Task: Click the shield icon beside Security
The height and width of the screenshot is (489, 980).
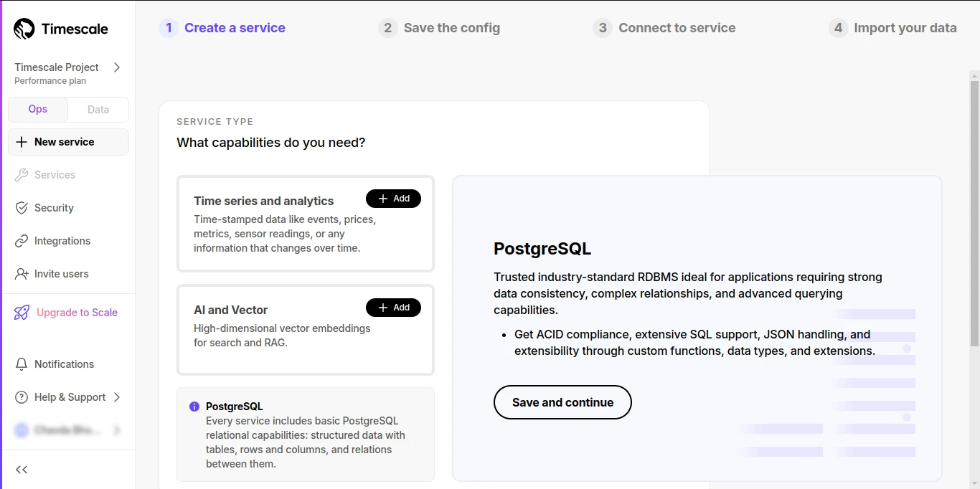Action: click(22, 208)
